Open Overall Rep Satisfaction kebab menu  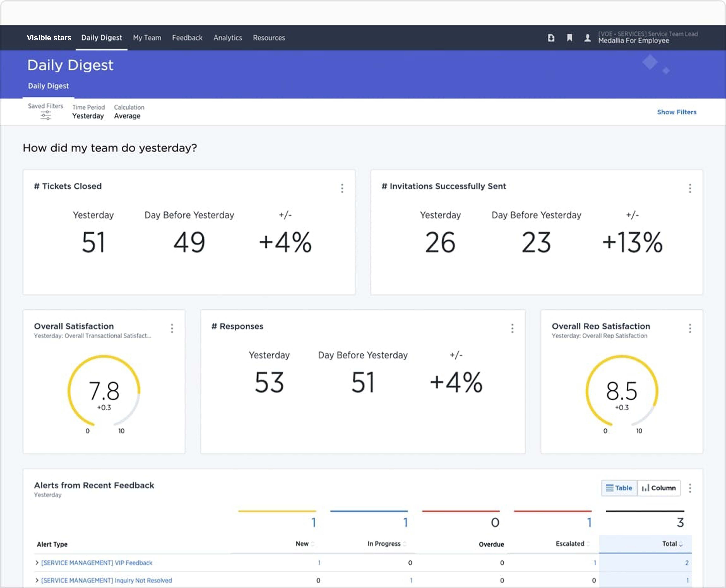pyautogui.click(x=690, y=328)
